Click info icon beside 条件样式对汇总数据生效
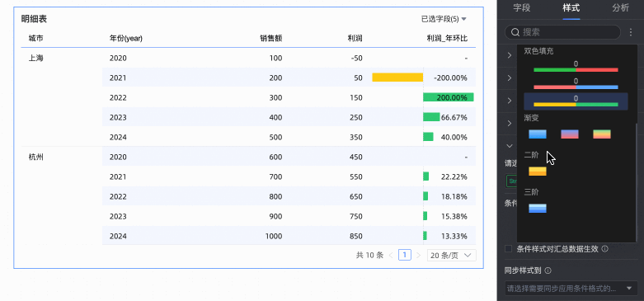Image resolution: width=644 pixels, height=301 pixels. click(x=604, y=249)
